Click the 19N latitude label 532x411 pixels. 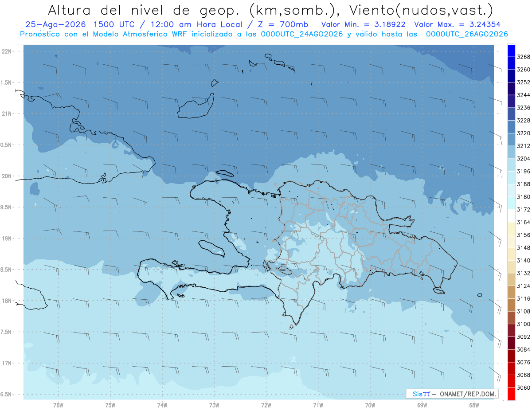coord(7,239)
